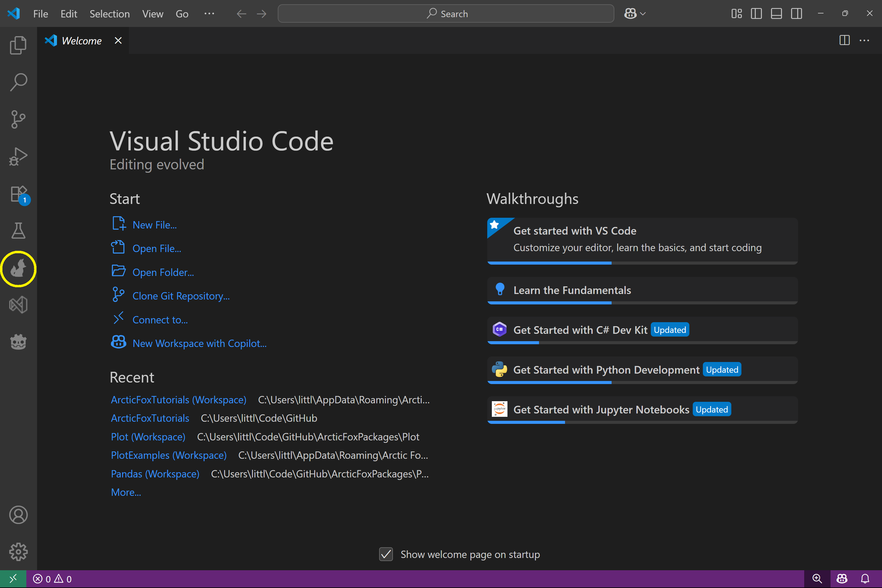Open Customize Layout in the title bar

click(737, 14)
